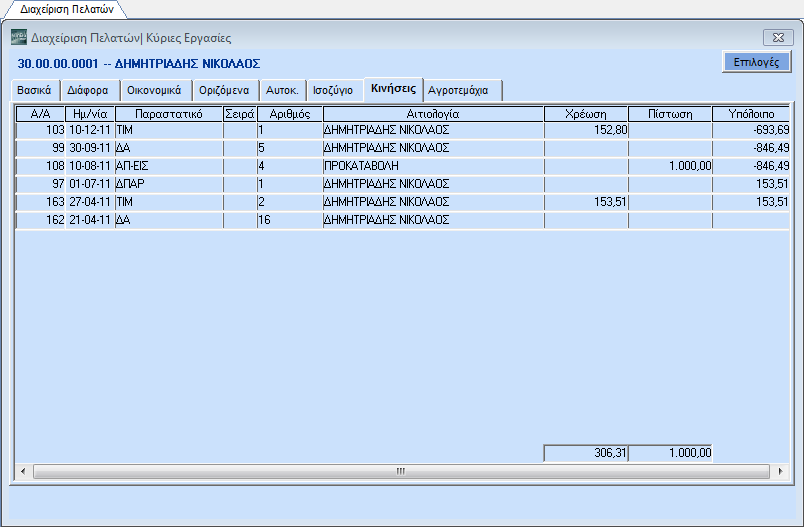Click the Αιτιολογία column header

pos(433,114)
